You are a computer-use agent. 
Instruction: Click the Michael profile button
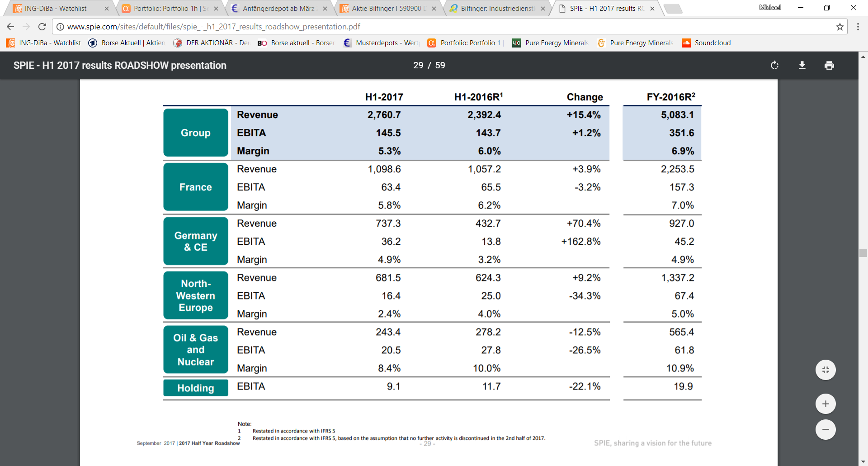(770, 7)
